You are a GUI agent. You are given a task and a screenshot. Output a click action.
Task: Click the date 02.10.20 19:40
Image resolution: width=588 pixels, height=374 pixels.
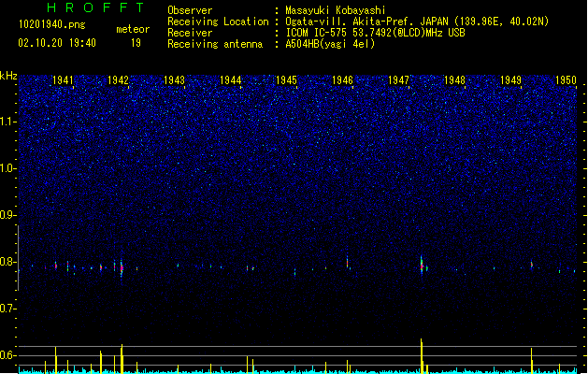point(57,43)
